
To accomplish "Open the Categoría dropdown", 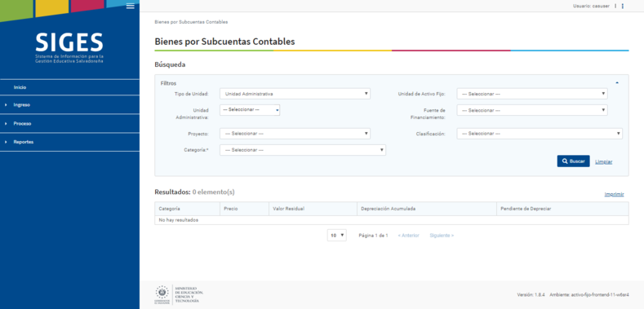I will [x=303, y=150].
